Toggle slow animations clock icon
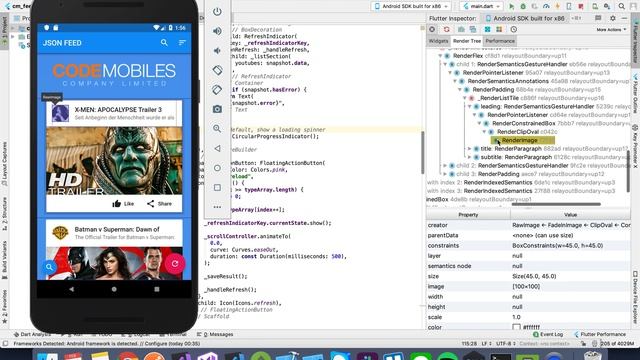The image size is (640, 360). pyautogui.click(x=513, y=29)
